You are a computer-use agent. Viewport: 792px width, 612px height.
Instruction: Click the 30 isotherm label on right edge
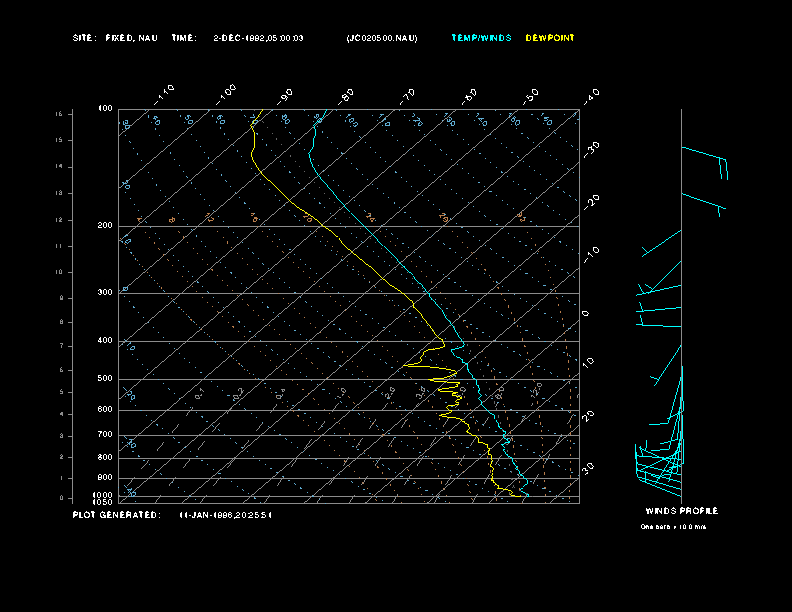(x=588, y=468)
